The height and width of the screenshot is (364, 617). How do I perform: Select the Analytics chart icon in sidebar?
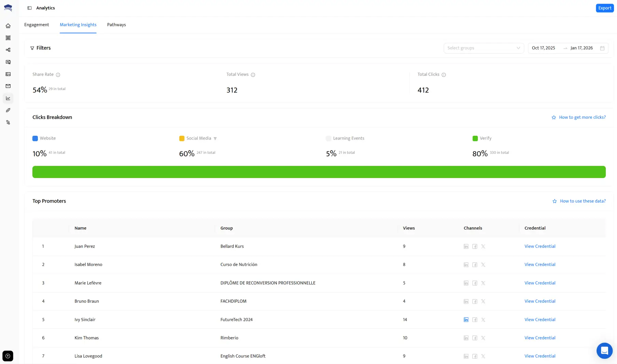pyautogui.click(x=8, y=98)
